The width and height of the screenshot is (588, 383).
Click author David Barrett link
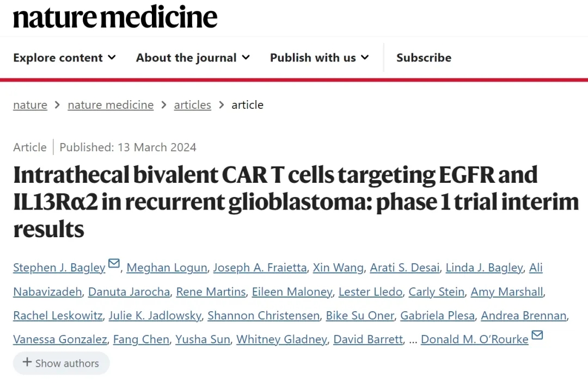click(368, 339)
